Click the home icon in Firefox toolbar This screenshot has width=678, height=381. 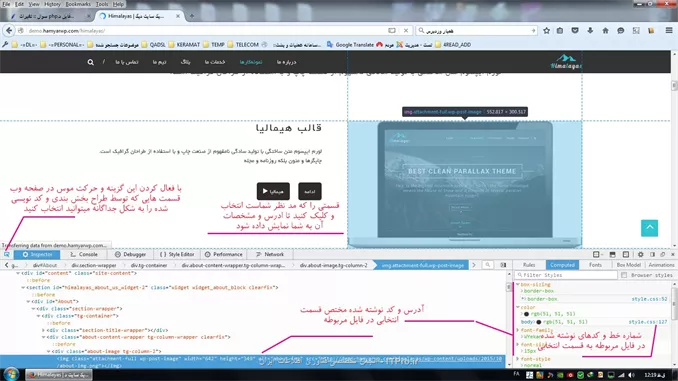(x=605, y=31)
